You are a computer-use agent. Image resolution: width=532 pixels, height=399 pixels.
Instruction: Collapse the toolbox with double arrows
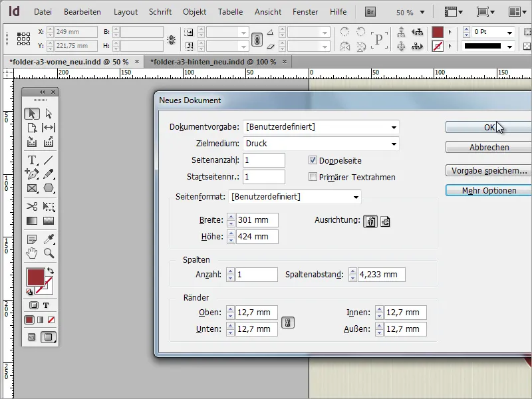point(42,92)
